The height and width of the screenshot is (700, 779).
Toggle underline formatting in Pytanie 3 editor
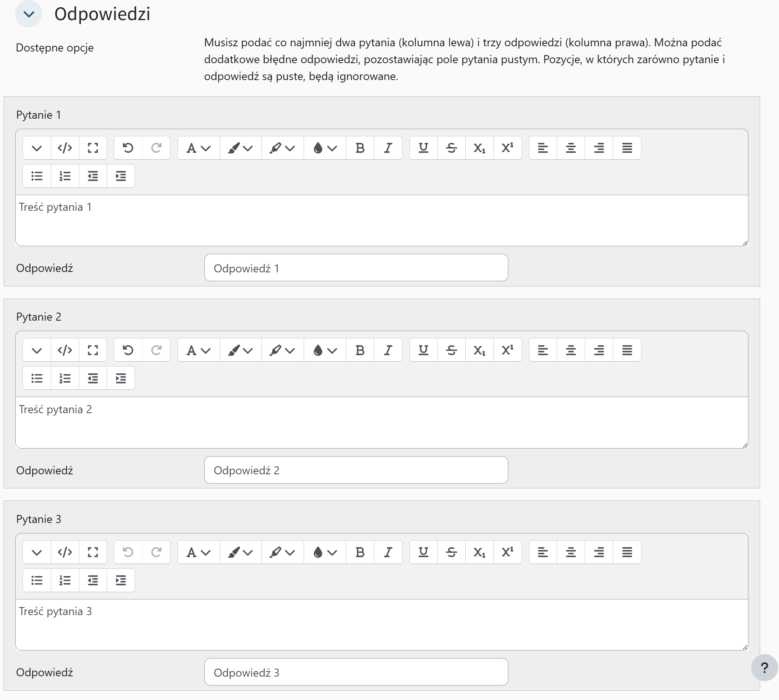pos(423,552)
